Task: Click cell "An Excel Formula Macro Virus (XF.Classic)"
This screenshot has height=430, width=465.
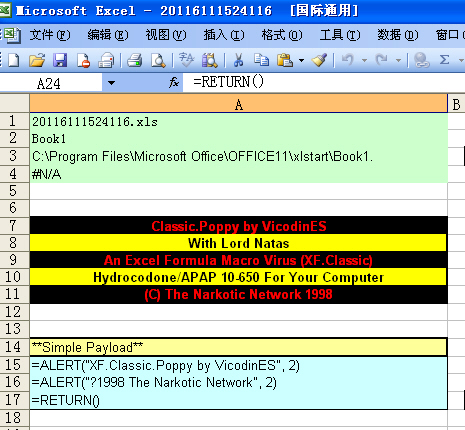Action: pos(239,260)
